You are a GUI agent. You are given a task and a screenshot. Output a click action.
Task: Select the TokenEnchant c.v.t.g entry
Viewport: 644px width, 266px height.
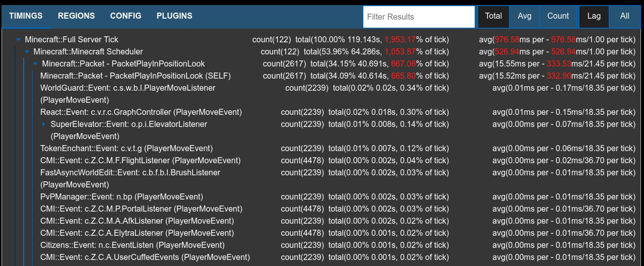126,148
